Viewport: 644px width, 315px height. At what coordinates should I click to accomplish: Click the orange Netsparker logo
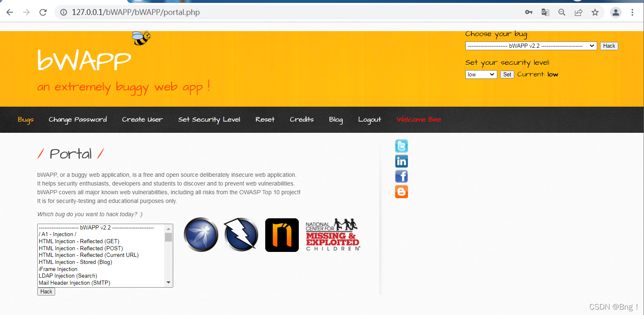pyautogui.click(x=282, y=235)
